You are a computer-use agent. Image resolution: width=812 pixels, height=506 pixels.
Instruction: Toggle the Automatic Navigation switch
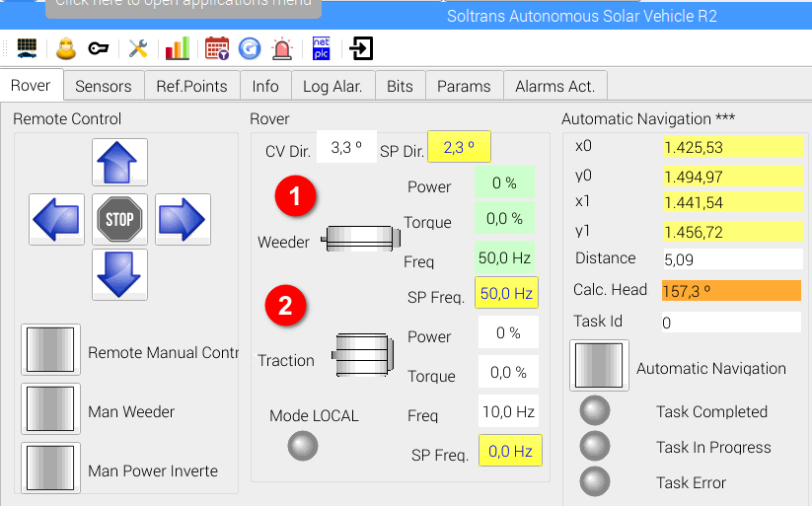[599, 365]
